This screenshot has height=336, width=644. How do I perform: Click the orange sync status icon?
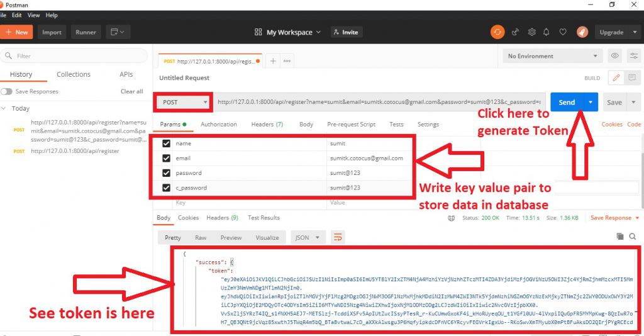(x=497, y=32)
